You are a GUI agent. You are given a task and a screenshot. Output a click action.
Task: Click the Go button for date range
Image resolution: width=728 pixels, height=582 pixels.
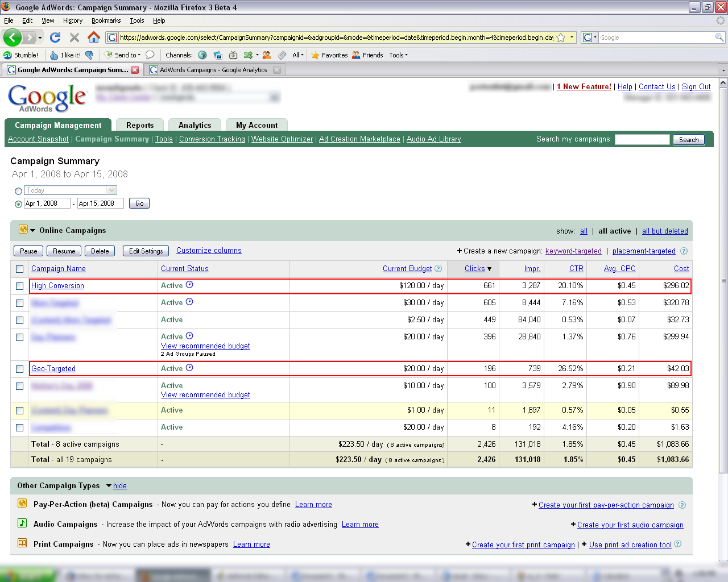pyautogui.click(x=139, y=203)
